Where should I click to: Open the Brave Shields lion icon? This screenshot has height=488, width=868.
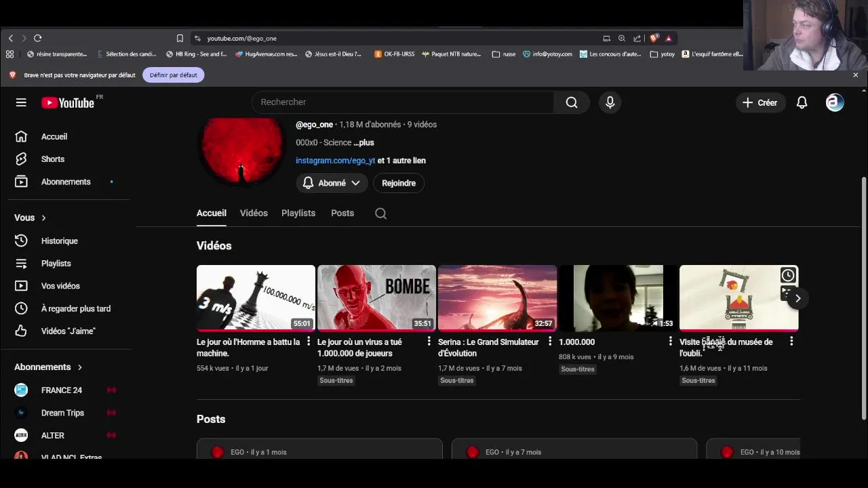(654, 39)
